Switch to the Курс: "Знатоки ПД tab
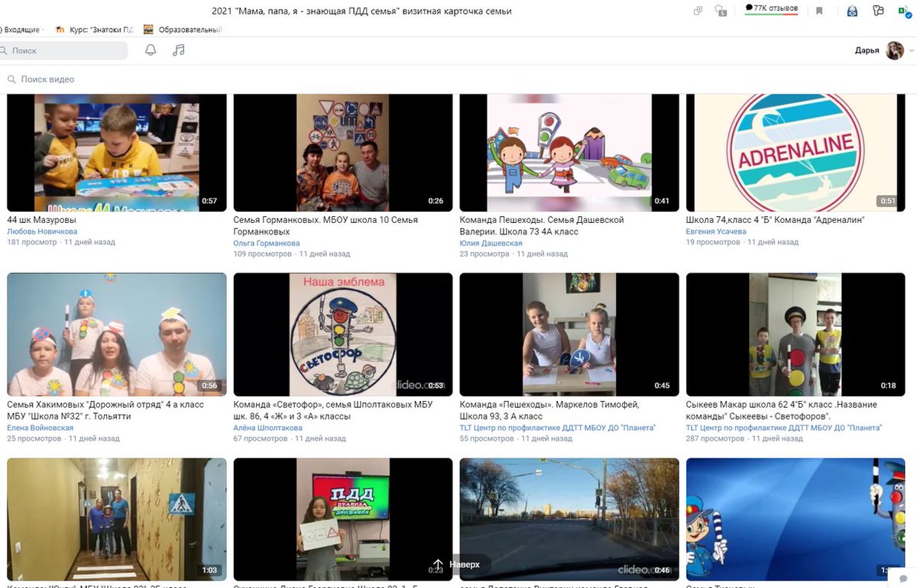The width and height of the screenshot is (917, 588). tap(96, 30)
